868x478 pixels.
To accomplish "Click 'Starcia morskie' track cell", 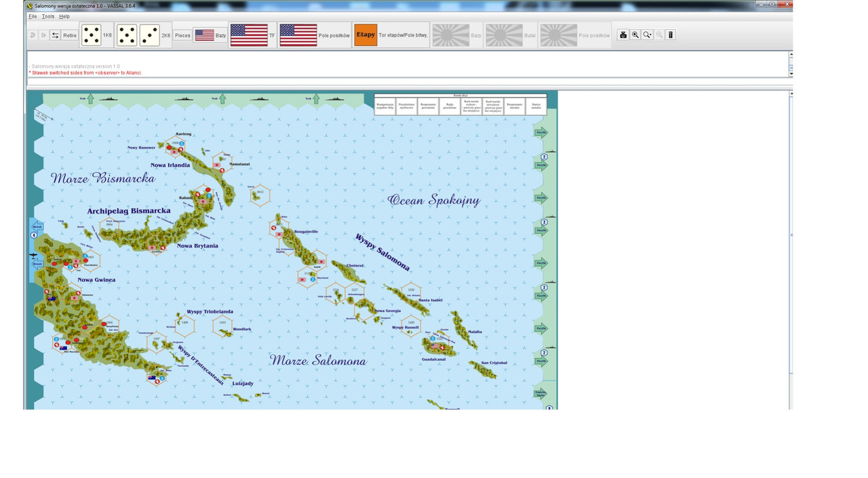I will [x=536, y=105].
